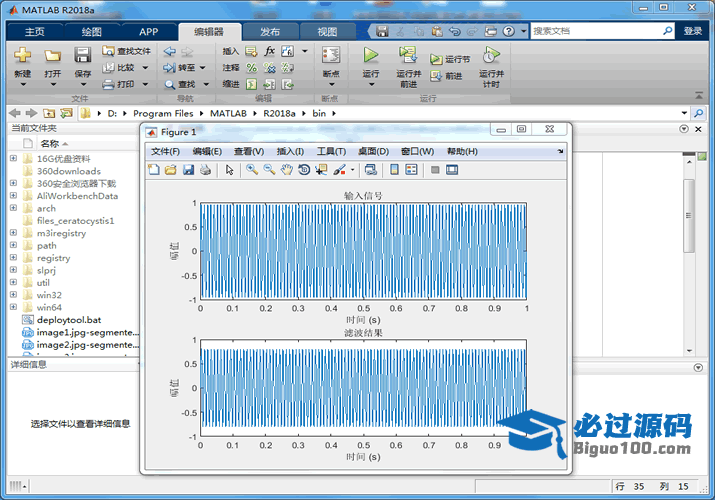The width and height of the screenshot is (715, 500).
Task: Toggle the Insert Legend button
Action: point(411,170)
